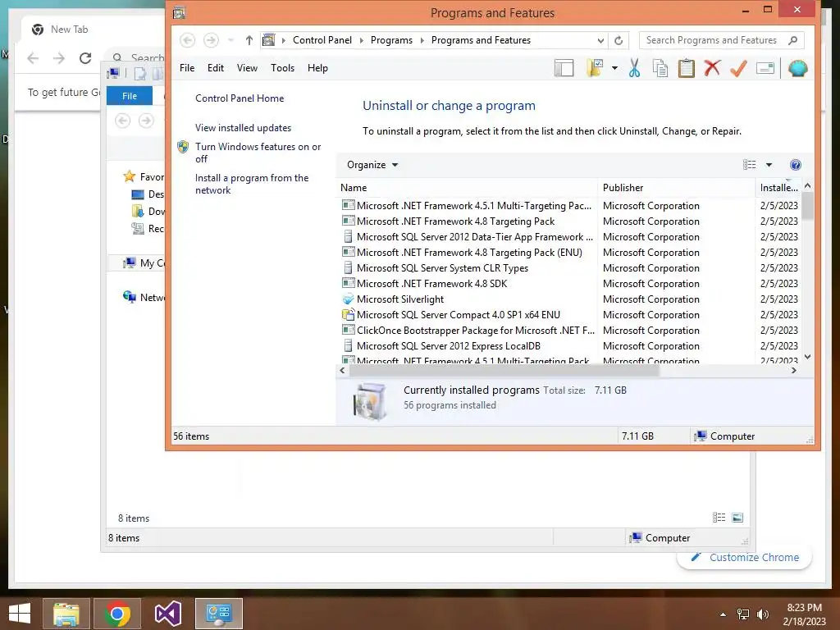Click View installed updates link

click(243, 127)
